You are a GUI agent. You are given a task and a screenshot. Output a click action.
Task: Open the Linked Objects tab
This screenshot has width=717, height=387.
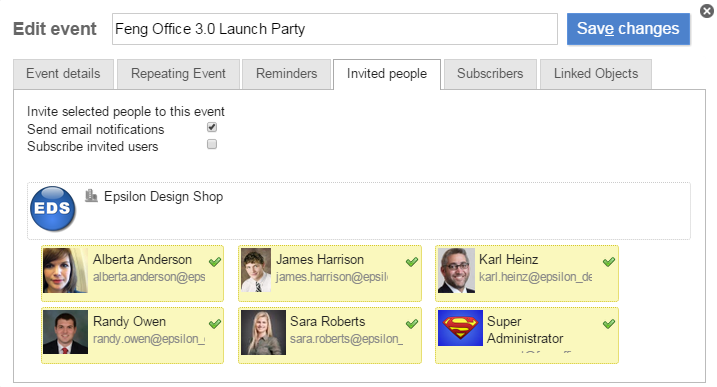point(596,74)
